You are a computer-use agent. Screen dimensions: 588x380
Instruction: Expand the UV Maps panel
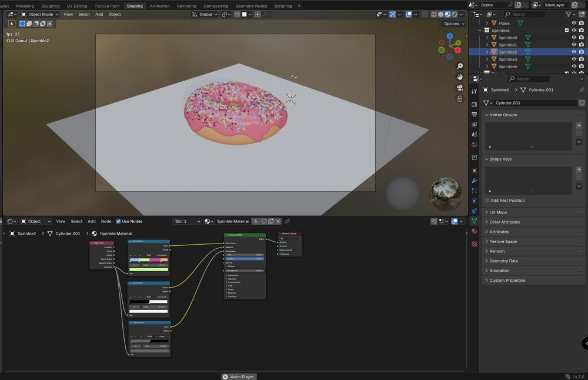(x=498, y=212)
